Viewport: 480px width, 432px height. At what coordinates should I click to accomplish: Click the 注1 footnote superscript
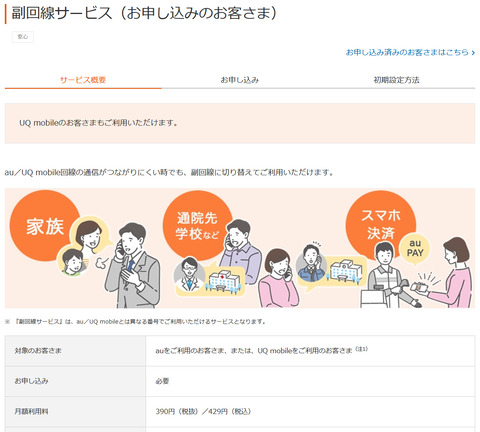pyautogui.click(x=361, y=349)
